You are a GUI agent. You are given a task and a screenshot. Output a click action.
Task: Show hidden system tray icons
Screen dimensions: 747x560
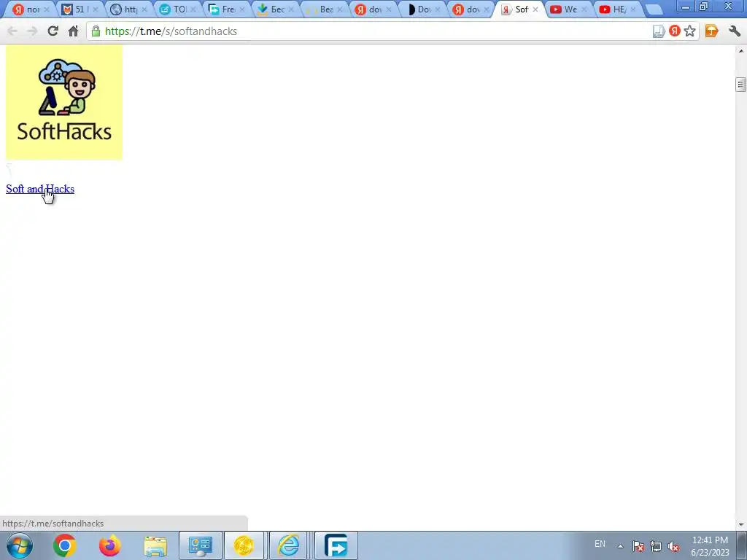[620, 546]
